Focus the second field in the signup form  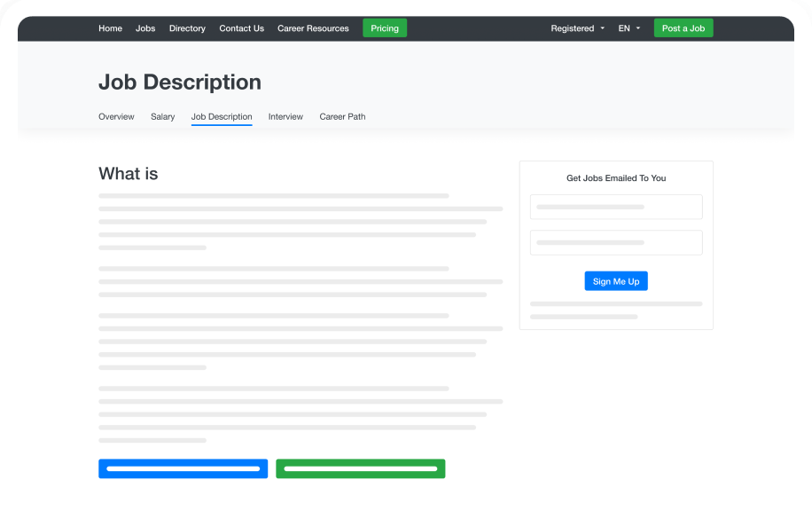615,242
